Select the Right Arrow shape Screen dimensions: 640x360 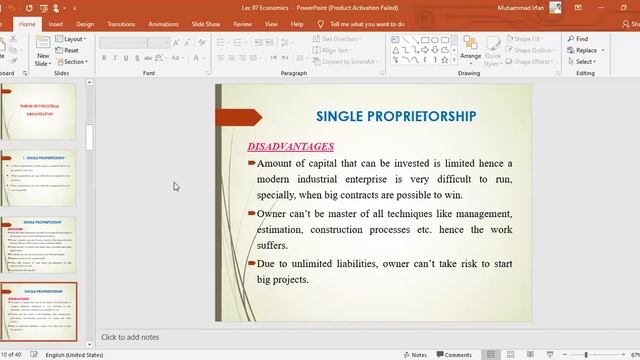pyautogui.click(x=425, y=50)
